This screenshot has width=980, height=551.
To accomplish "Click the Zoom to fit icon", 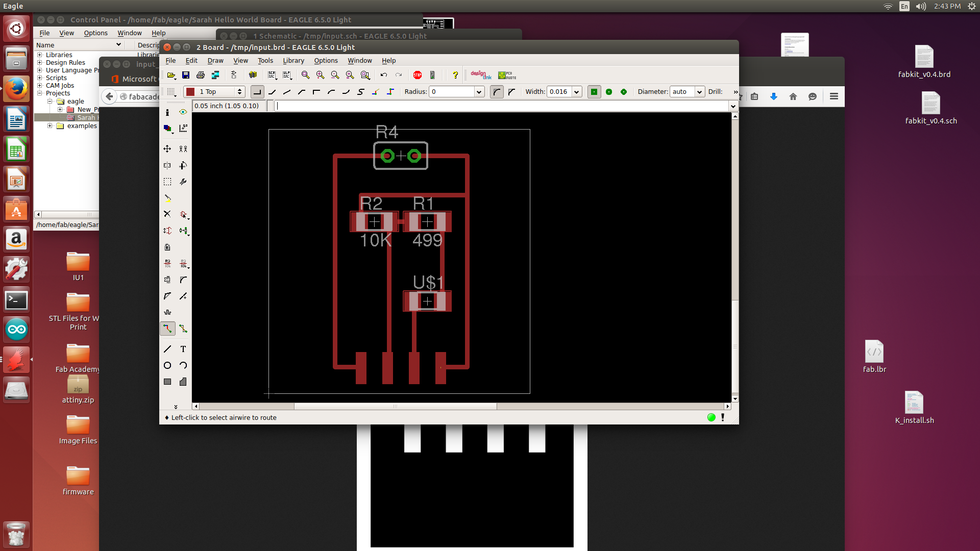I will 305,75.
